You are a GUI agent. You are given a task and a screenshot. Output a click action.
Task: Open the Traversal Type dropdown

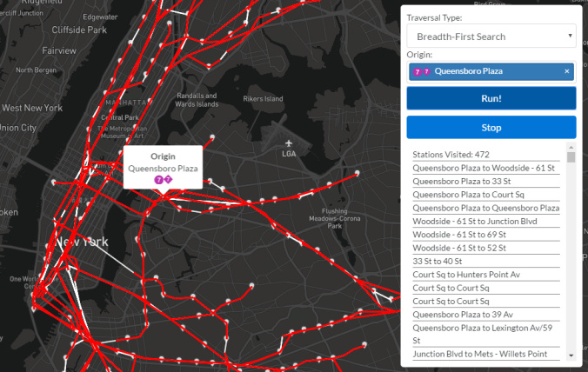click(491, 37)
